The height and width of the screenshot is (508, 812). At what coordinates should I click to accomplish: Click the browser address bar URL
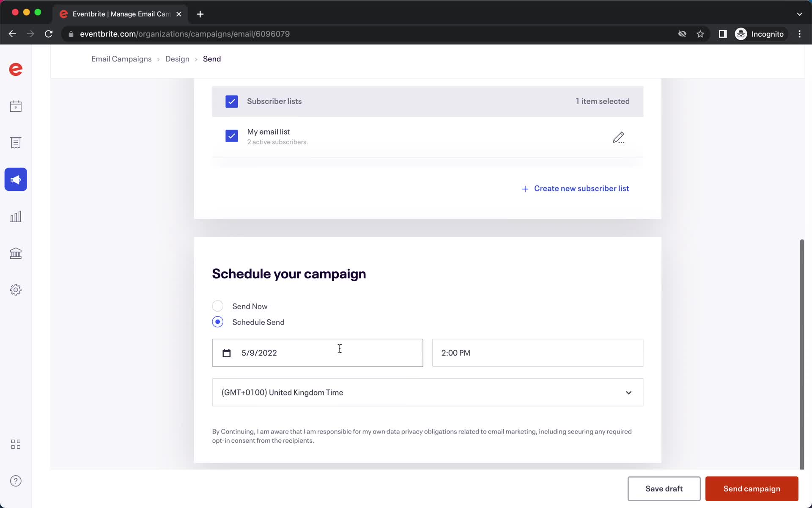185,34
